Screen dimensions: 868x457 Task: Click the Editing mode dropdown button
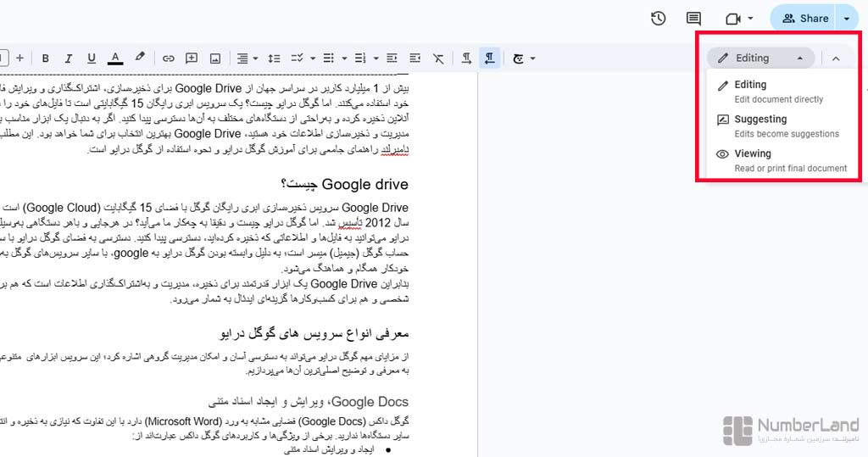pyautogui.click(x=760, y=59)
